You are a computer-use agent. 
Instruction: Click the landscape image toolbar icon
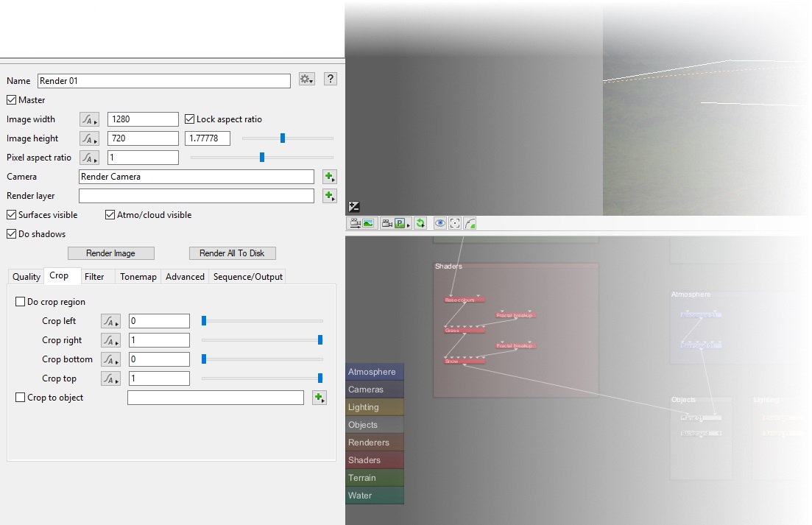tap(368, 224)
